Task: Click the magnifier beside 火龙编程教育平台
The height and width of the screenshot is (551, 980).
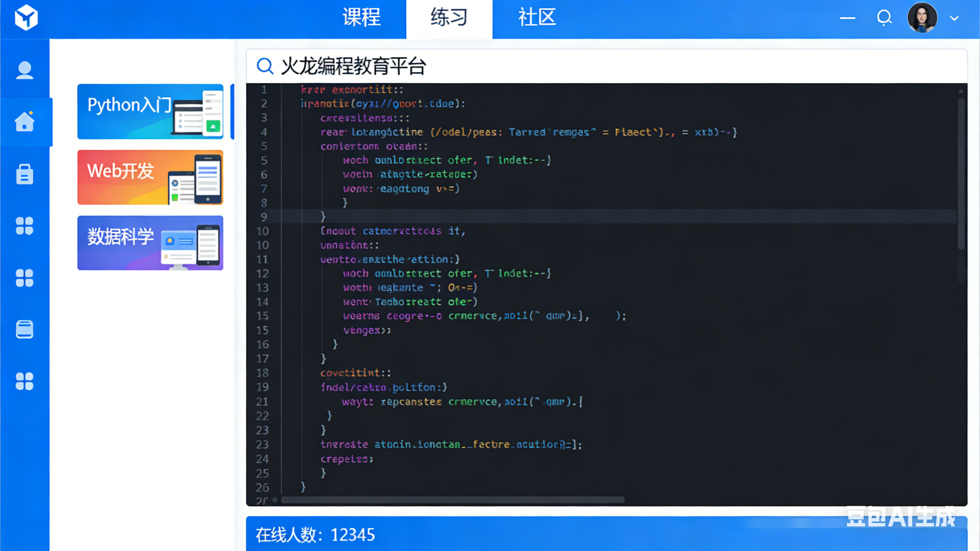Action: coord(265,66)
